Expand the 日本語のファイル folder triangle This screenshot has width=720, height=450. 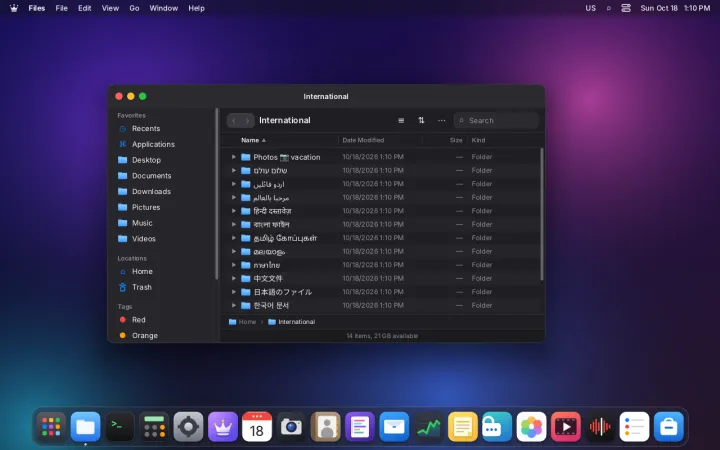[x=233, y=292]
